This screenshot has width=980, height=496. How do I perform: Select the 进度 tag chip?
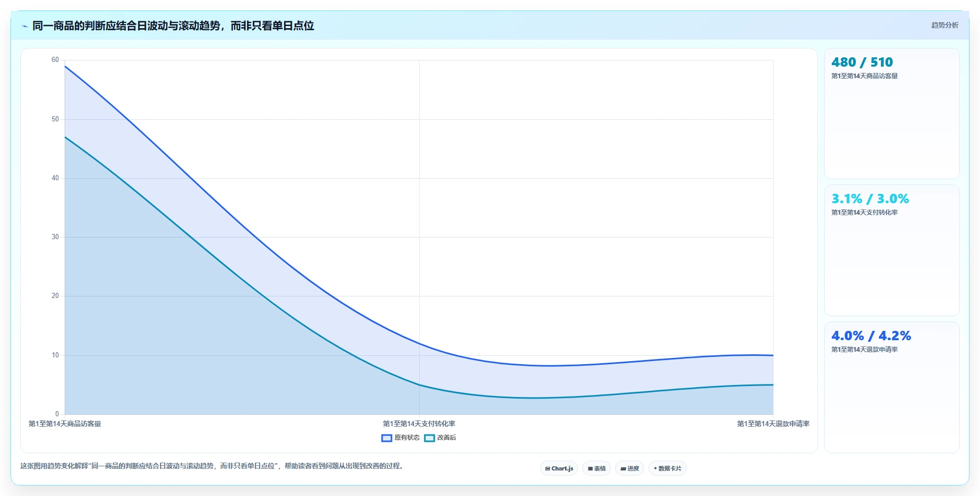[x=629, y=468]
